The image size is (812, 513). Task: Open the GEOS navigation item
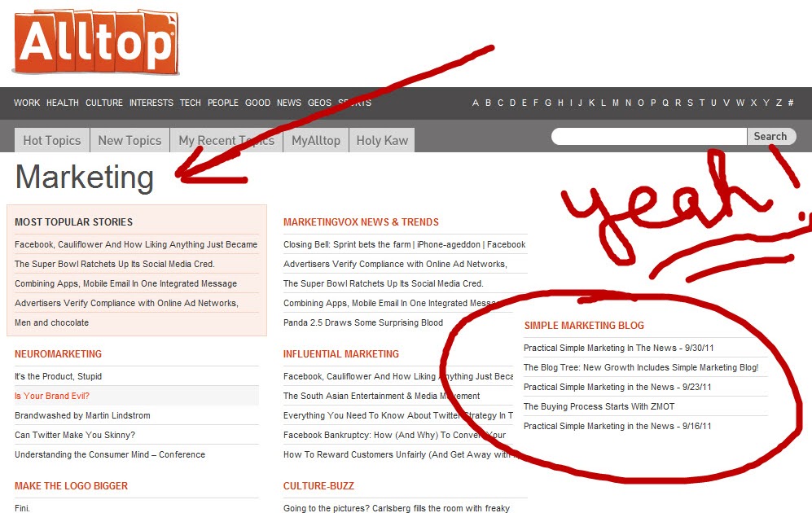pos(318,103)
